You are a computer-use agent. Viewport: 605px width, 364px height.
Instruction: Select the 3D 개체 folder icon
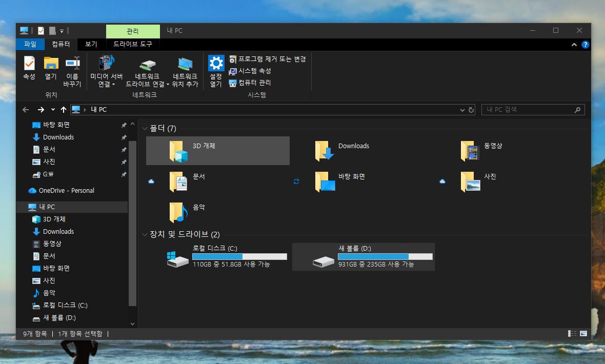178,151
